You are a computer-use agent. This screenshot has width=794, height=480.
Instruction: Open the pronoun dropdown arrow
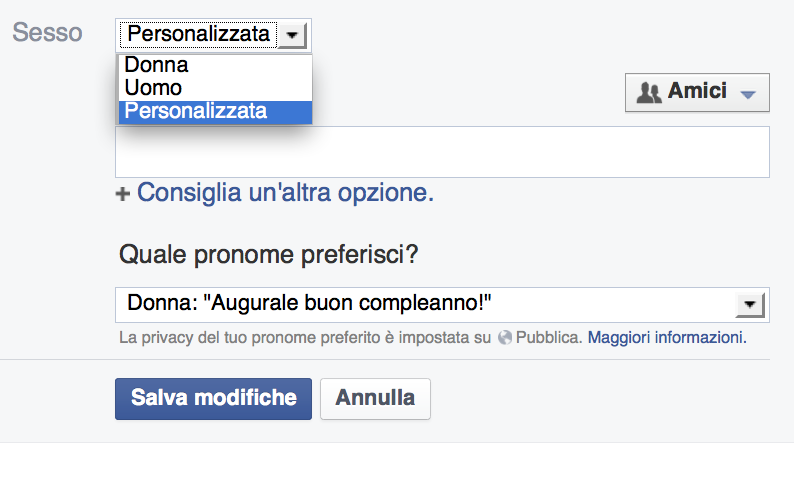point(748,304)
